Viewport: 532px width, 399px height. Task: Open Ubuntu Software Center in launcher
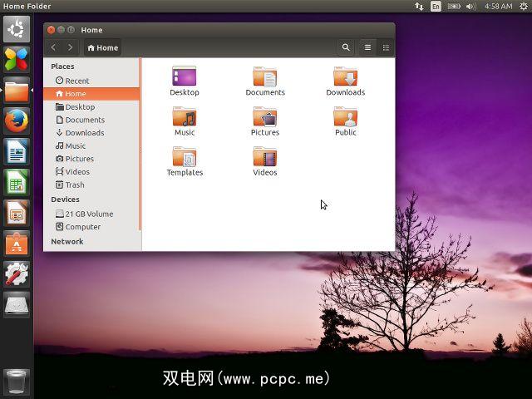[x=17, y=243]
